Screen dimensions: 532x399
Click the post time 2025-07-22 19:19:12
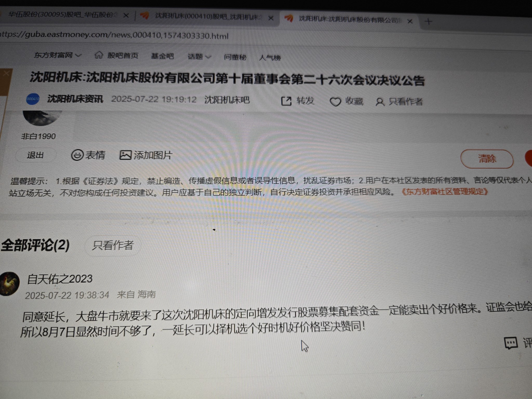tap(154, 99)
